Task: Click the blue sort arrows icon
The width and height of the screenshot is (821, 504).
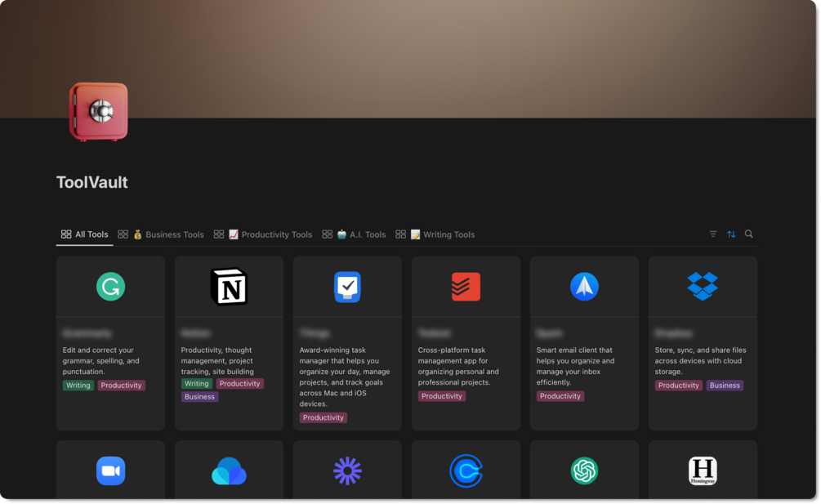Action: 731,234
